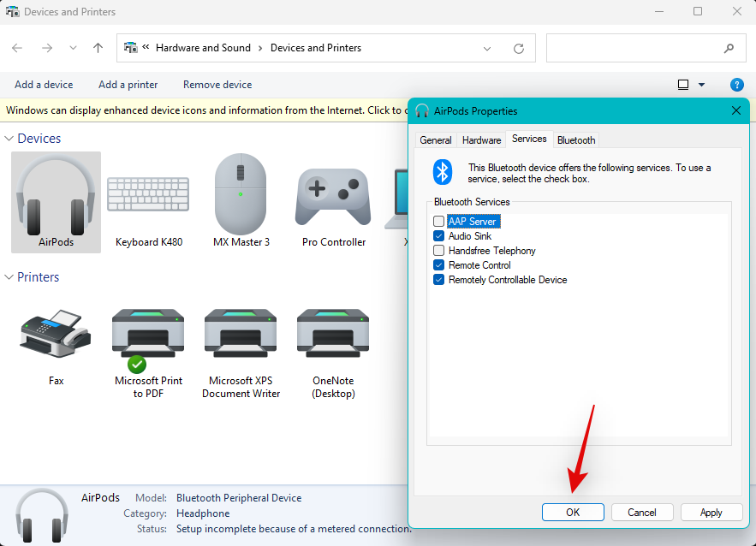
Task: Select the Fax printer icon
Action: 56,334
